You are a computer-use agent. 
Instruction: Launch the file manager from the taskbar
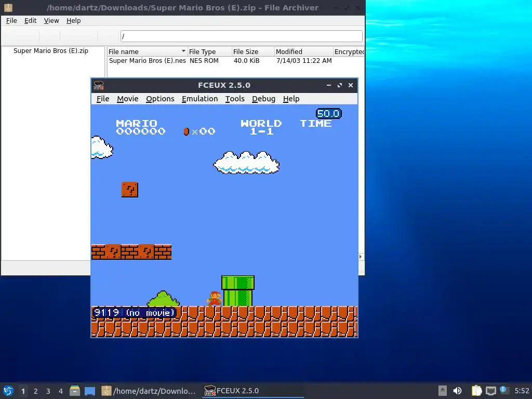75,391
